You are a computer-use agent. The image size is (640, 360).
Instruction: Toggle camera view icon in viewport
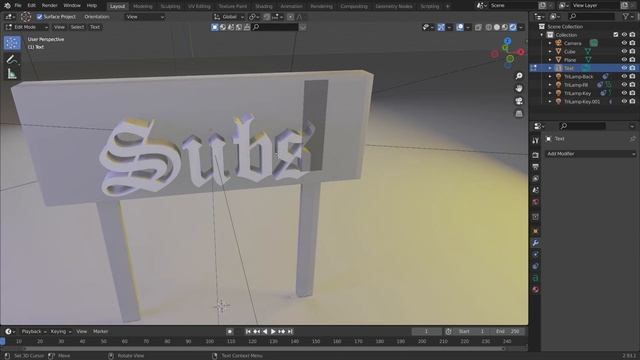coord(519,101)
